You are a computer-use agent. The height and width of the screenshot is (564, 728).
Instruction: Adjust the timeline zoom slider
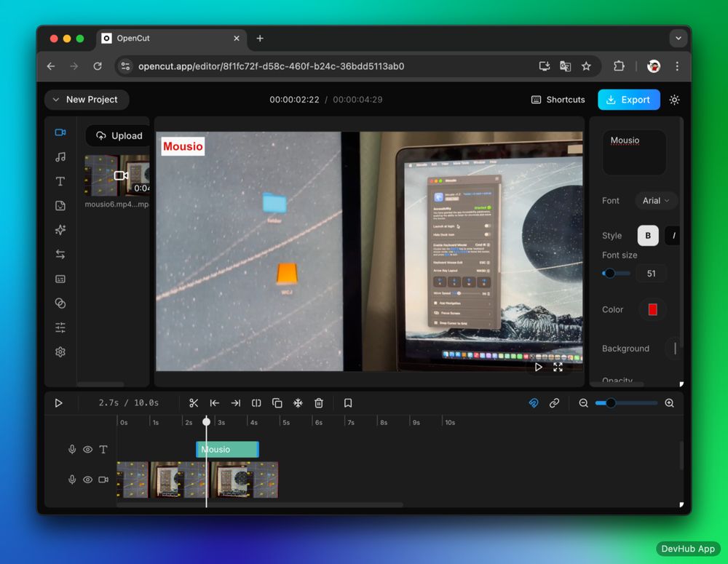point(626,403)
